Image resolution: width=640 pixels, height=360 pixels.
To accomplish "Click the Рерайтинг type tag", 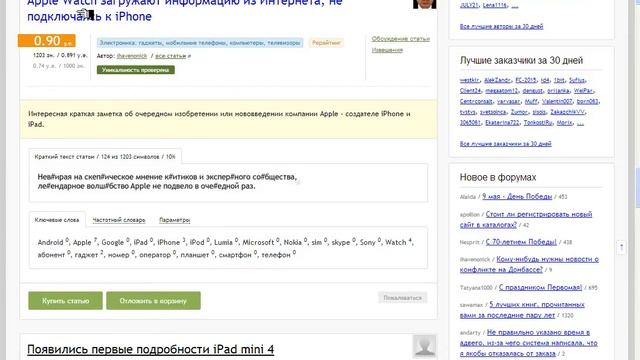I will click(x=326, y=42).
